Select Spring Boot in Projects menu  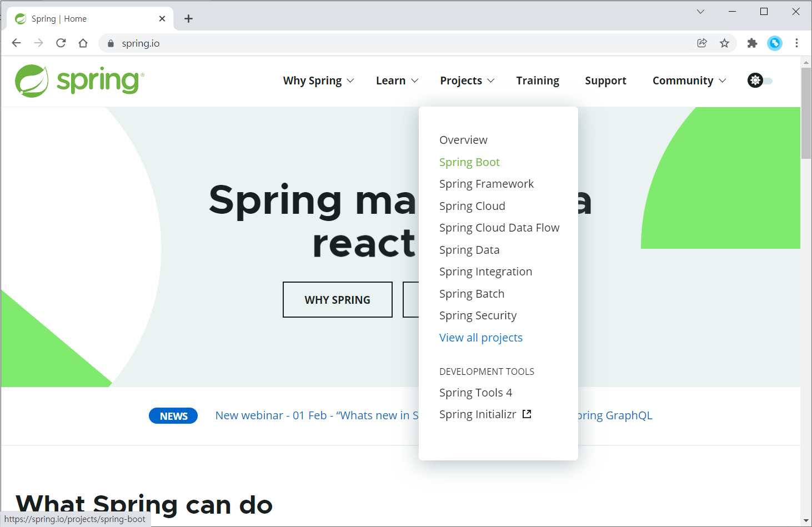(x=469, y=162)
